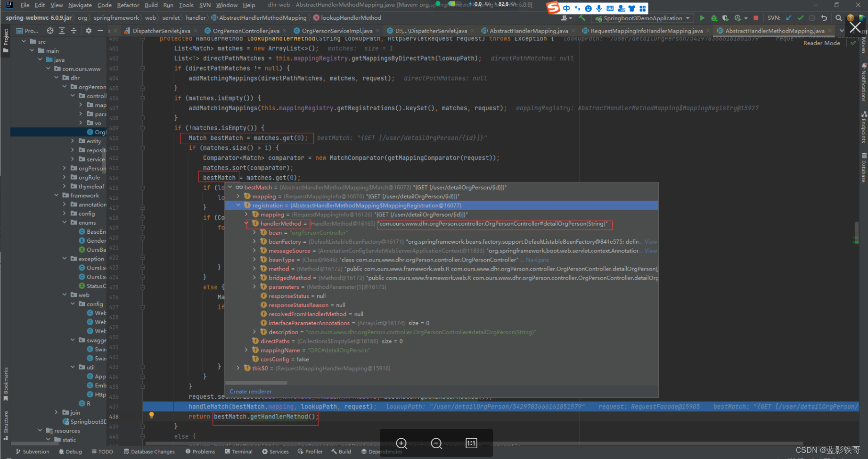Hide the Project panel with the minus icon
868x459 pixels.
click(100, 31)
